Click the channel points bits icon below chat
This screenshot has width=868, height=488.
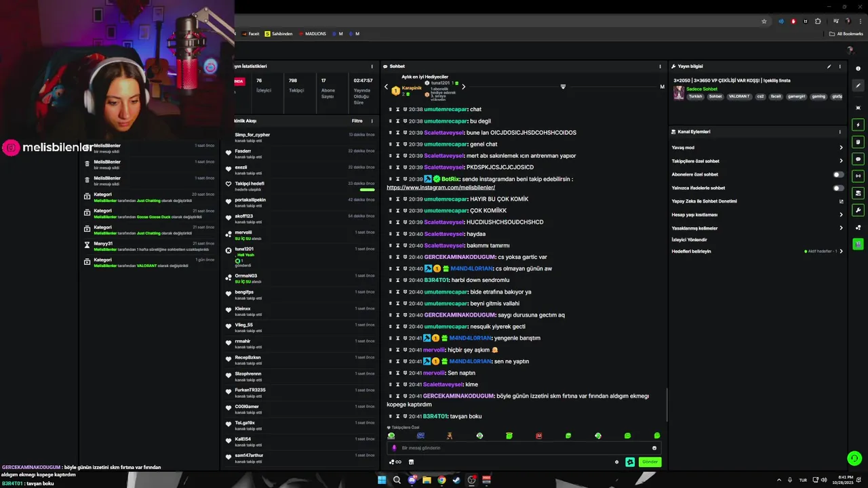(395, 462)
